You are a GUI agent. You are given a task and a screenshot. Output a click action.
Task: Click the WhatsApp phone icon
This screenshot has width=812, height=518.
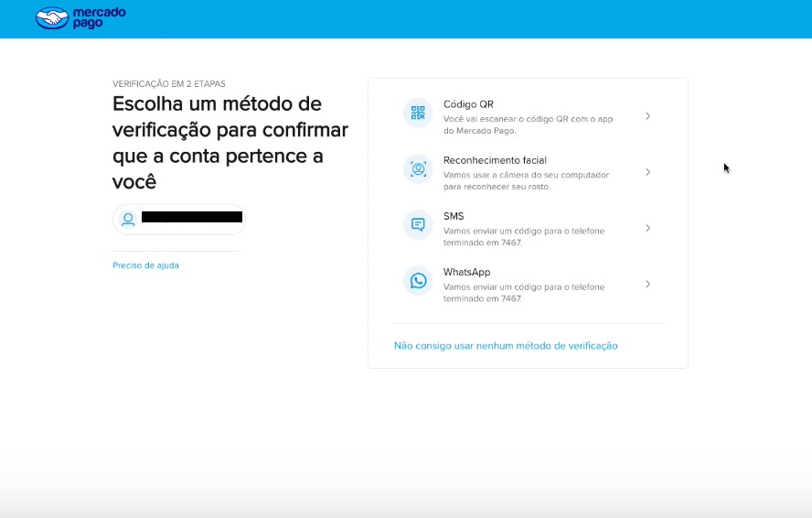point(418,281)
